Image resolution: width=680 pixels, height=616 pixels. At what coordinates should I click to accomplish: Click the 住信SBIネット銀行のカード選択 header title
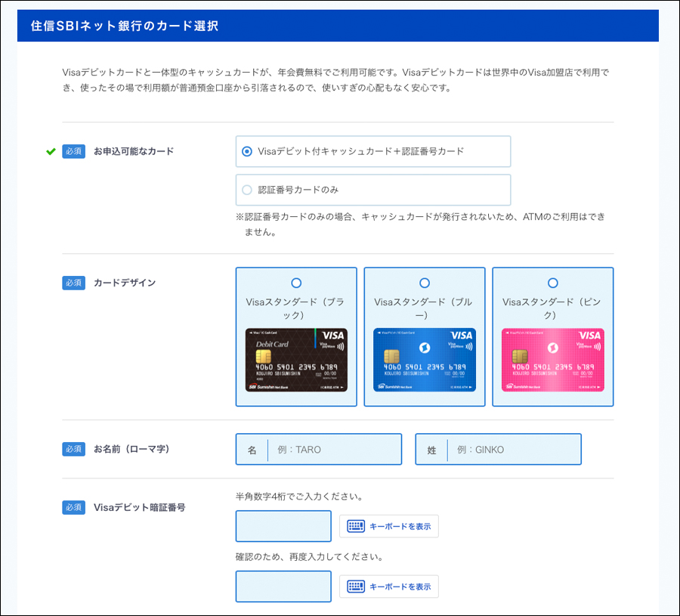[x=125, y=26]
